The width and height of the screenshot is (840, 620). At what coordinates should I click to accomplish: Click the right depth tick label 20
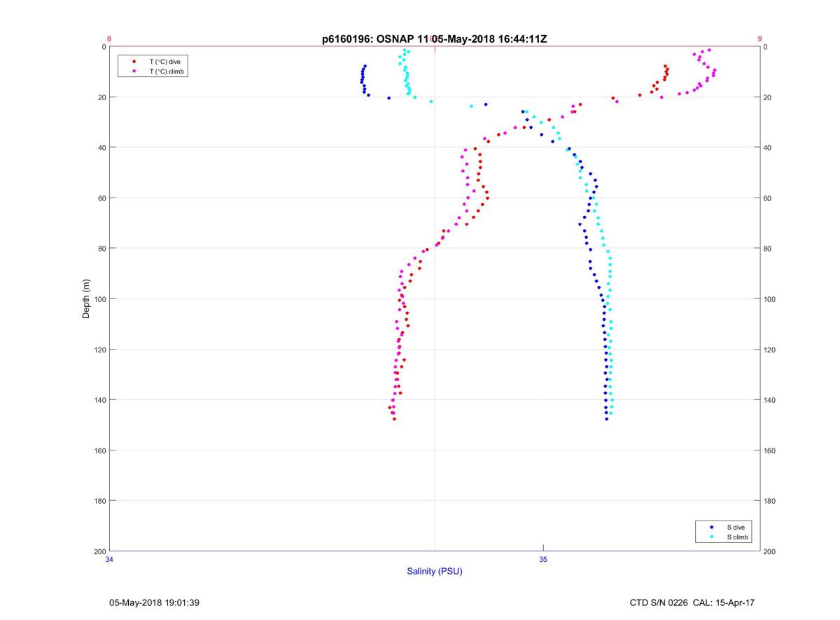coord(767,97)
